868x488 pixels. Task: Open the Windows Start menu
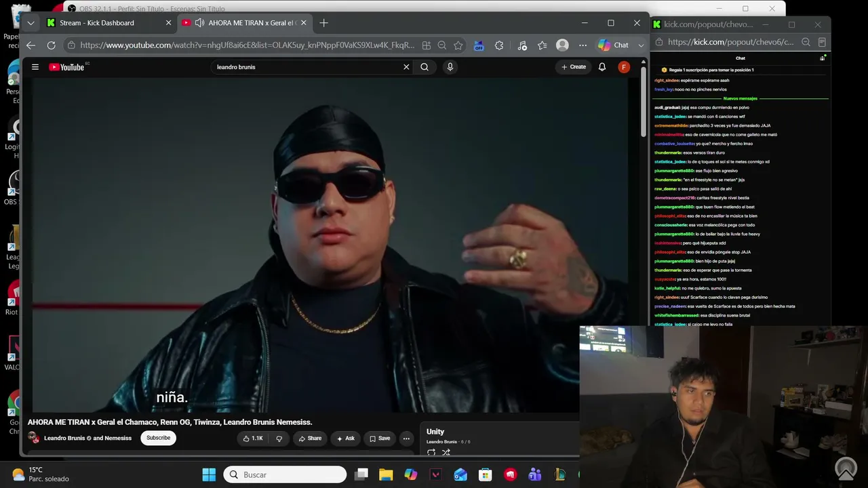tap(209, 474)
